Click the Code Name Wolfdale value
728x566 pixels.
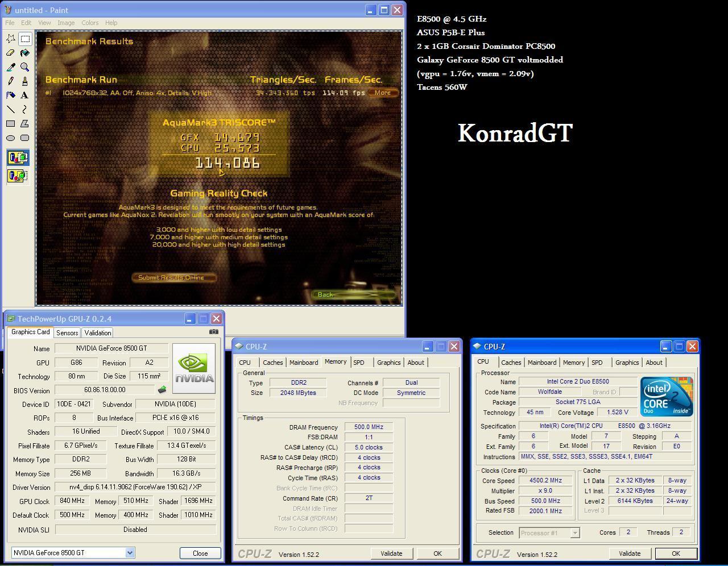[x=550, y=392]
